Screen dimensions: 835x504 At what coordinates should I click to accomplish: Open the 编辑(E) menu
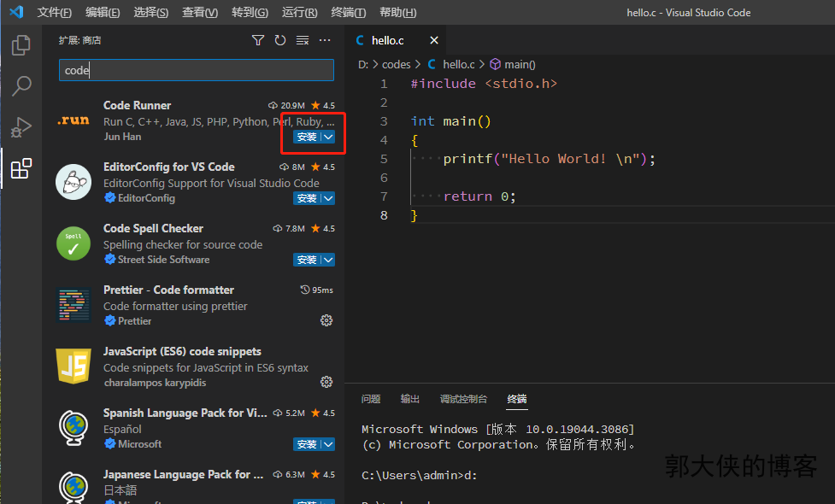click(103, 12)
